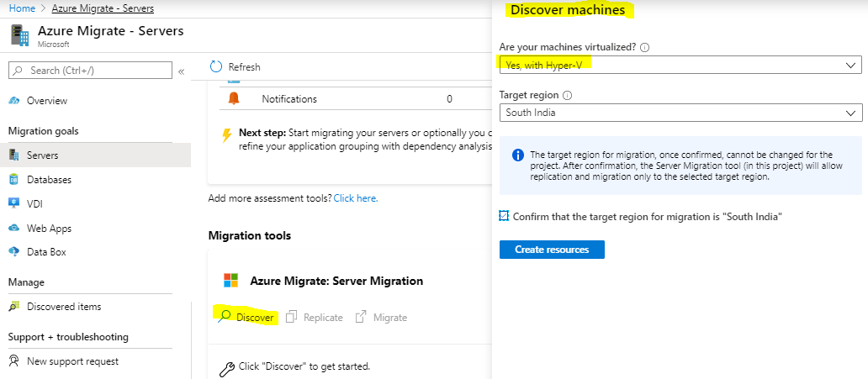Click the Microsoft subtitle under page title

(54, 45)
